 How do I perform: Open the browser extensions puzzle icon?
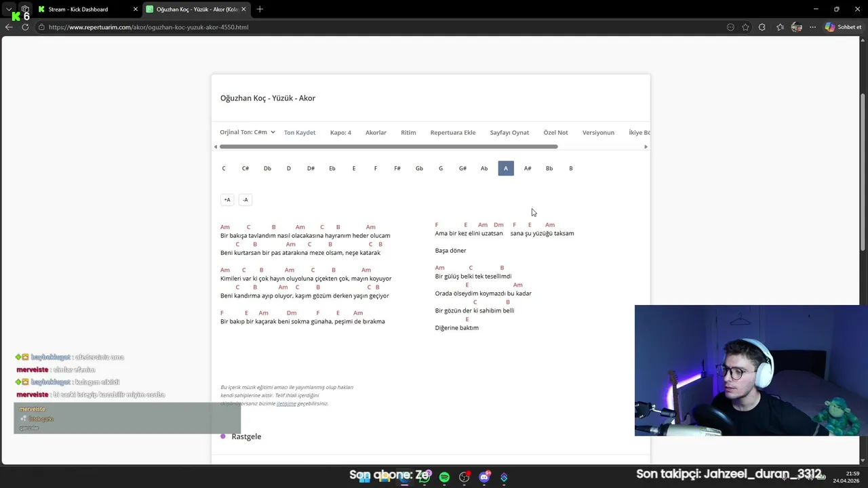pyautogui.click(x=762, y=27)
